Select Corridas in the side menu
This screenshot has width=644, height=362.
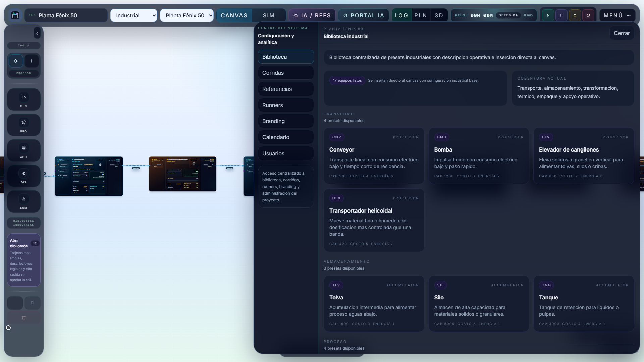(x=286, y=73)
